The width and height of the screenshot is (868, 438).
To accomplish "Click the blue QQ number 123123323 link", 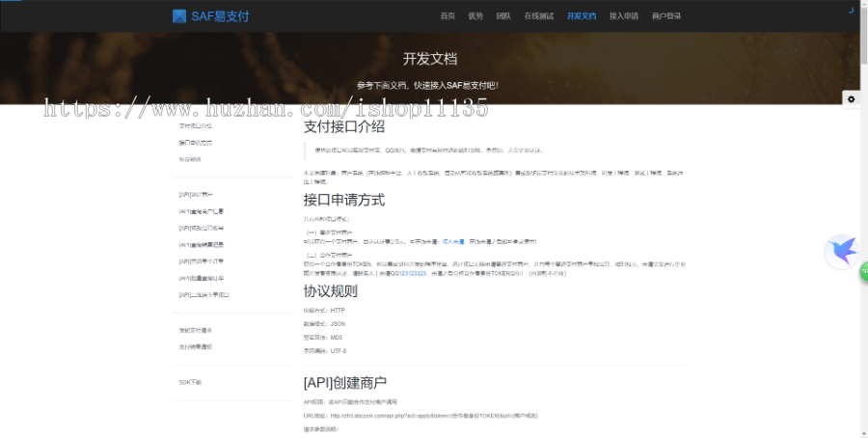I will point(413,274).
